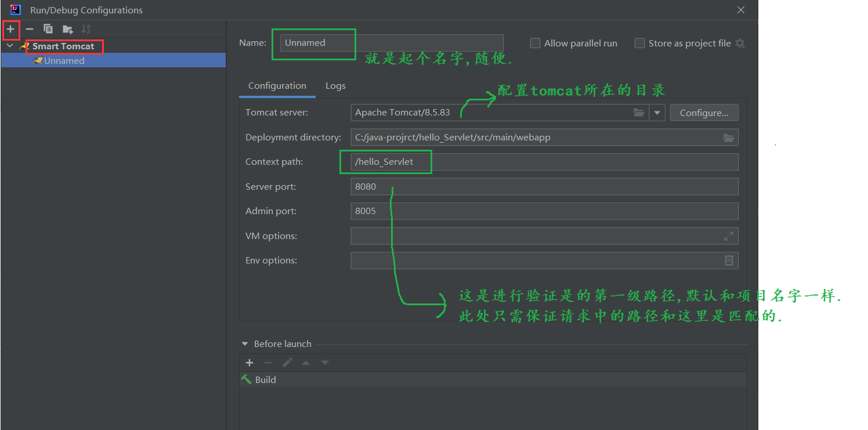Switch to the Configuration tab
This screenshot has width=868, height=430.
277,86
